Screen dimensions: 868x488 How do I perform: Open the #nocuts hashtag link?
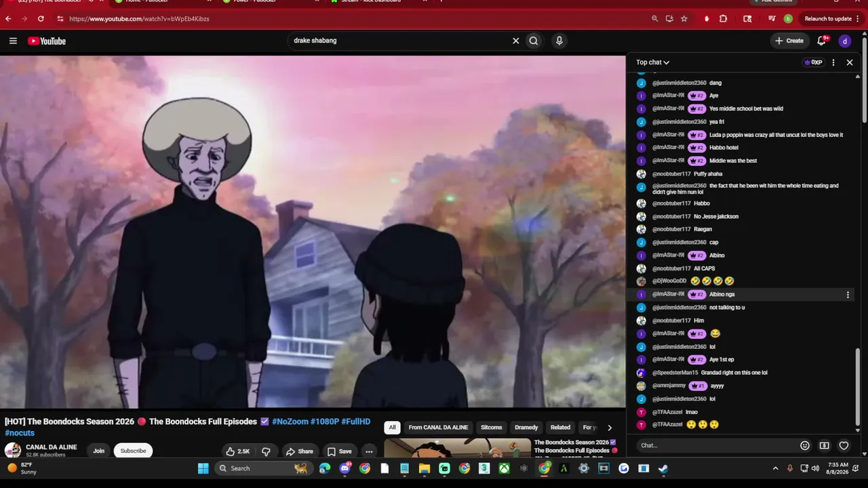click(20, 433)
